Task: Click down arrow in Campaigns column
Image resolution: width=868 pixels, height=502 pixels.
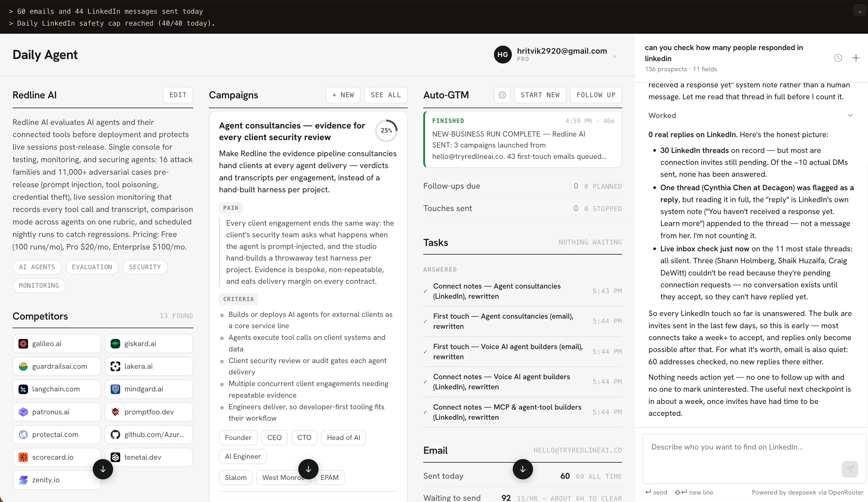Action: tap(308, 469)
